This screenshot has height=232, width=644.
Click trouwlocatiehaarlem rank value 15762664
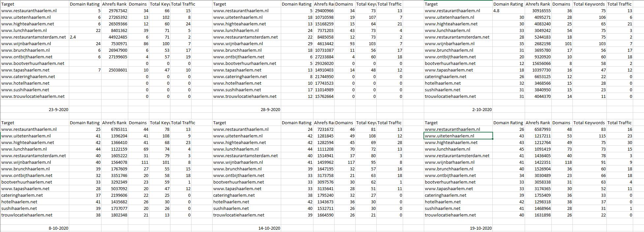click(x=324, y=96)
